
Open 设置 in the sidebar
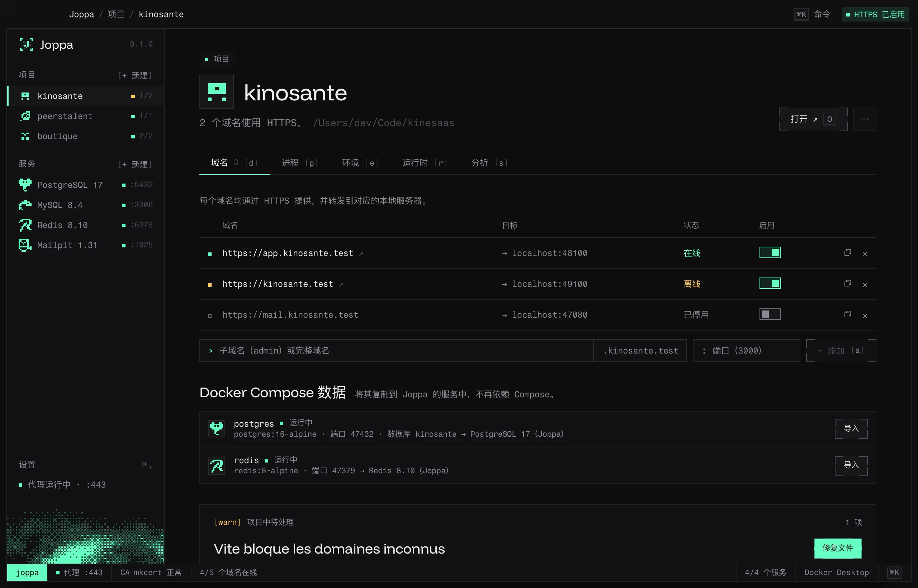coord(86,465)
